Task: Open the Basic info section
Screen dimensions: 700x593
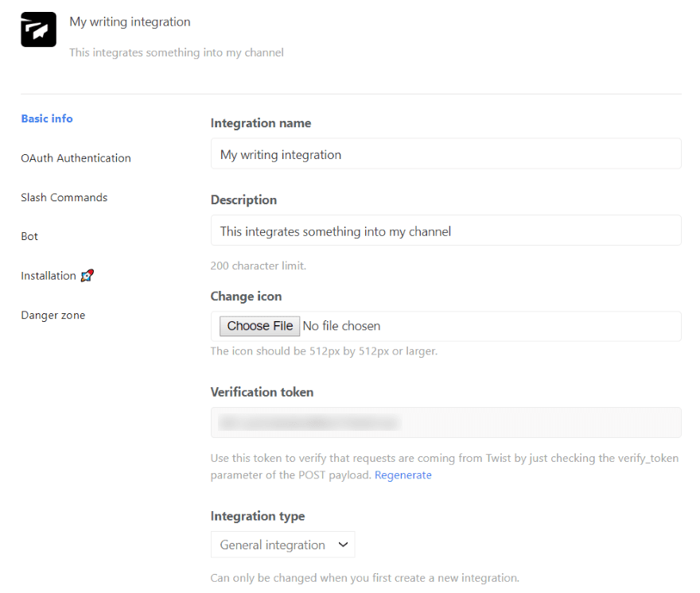Action: [47, 118]
